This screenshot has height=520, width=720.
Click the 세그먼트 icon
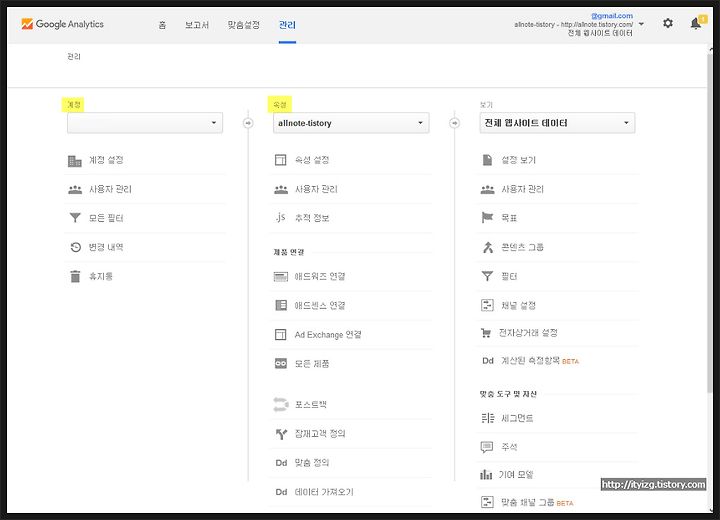click(487, 418)
